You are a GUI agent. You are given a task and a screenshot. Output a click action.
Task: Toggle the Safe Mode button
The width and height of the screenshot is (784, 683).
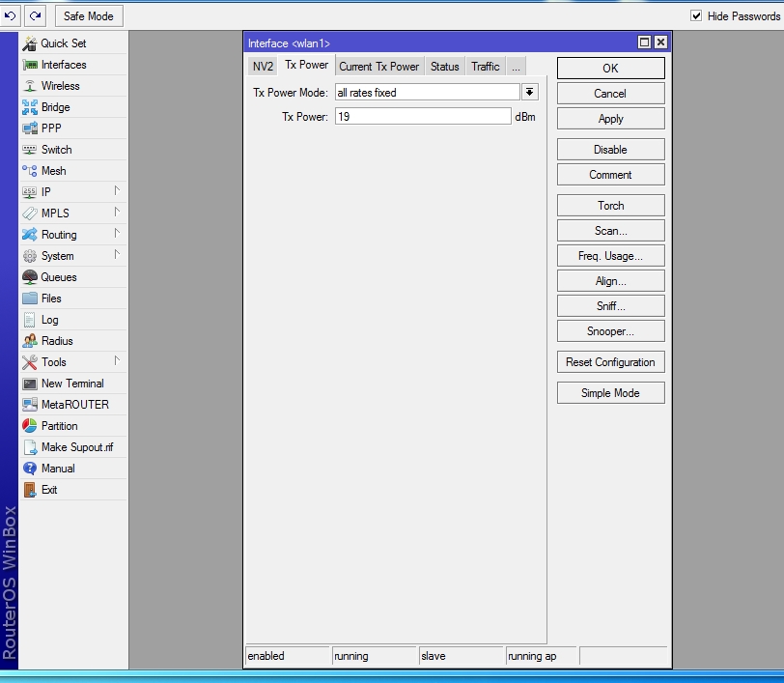[88, 16]
